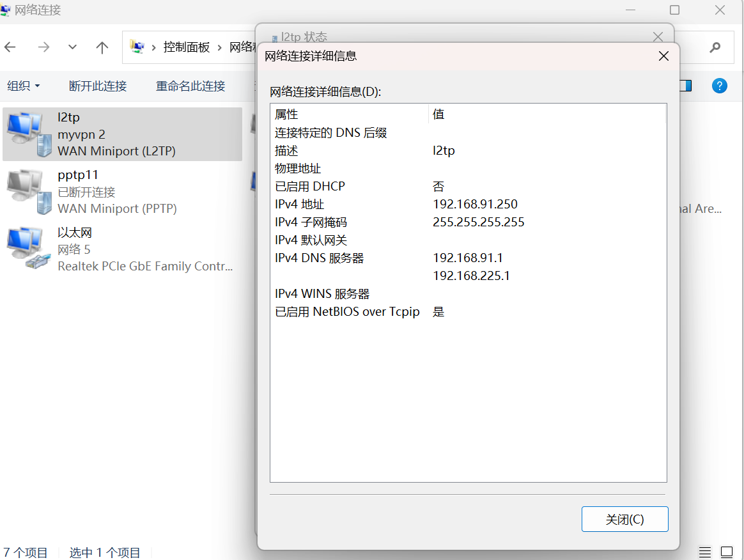This screenshot has width=744, height=560.
Task: Go forward with the right arrow
Action: 43,47
